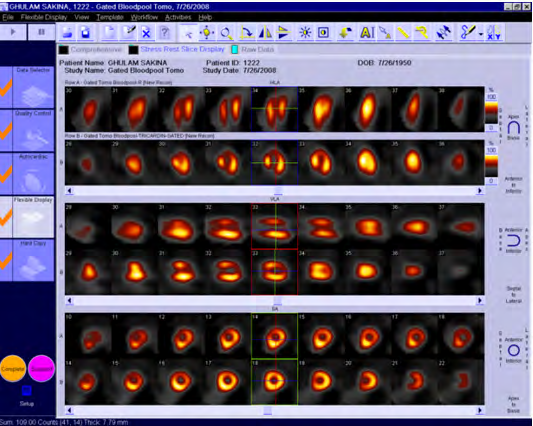This screenshot has width=533, height=426.
Task: Select SA Row B slice 18 image
Action: 274,382
